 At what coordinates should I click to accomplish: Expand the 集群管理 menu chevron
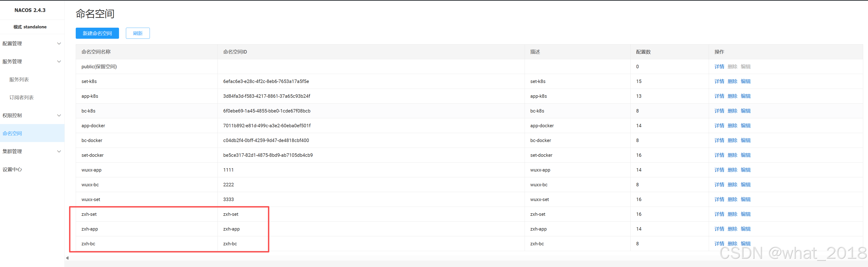(59, 151)
